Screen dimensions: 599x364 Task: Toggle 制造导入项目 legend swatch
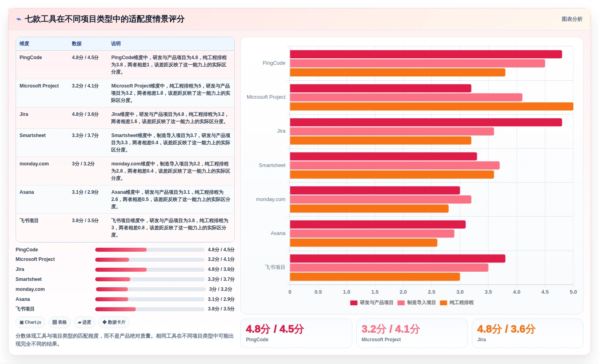(x=401, y=303)
